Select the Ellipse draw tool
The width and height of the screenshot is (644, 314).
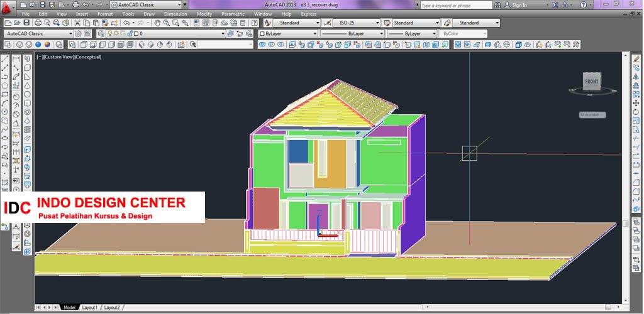5,138
